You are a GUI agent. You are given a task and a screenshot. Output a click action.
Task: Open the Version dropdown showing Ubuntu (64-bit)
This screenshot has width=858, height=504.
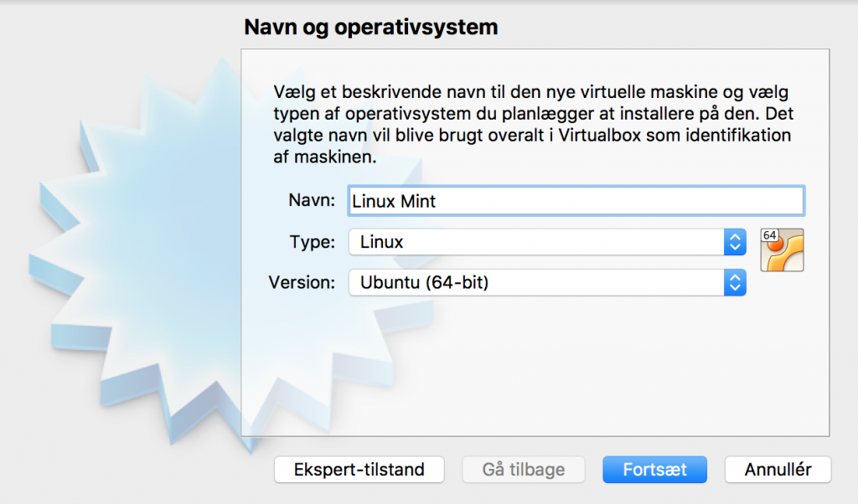(x=536, y=283)
